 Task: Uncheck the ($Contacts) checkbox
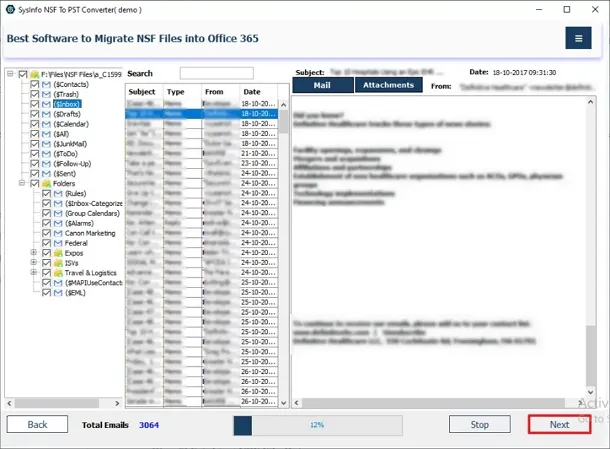[x=35, y=84]
